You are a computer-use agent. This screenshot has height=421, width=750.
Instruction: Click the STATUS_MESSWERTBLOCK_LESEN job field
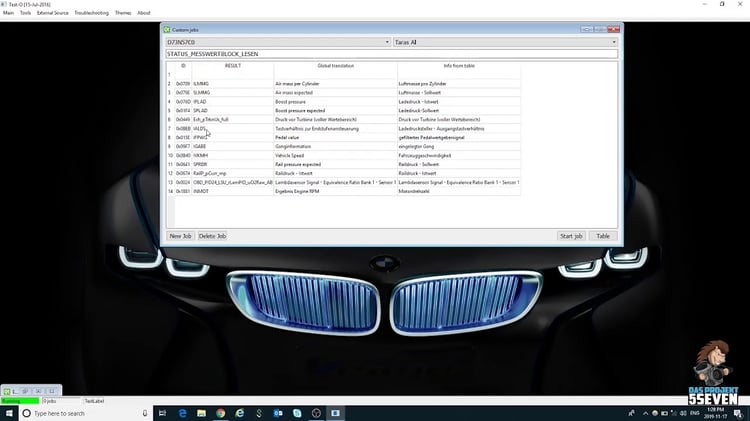point(392,54)
